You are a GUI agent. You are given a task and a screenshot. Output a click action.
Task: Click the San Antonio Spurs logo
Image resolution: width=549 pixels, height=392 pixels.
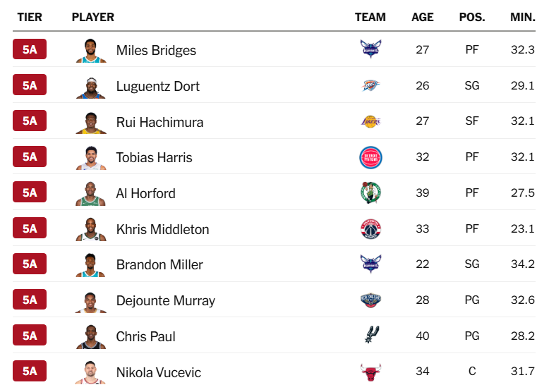coord(371,336)
